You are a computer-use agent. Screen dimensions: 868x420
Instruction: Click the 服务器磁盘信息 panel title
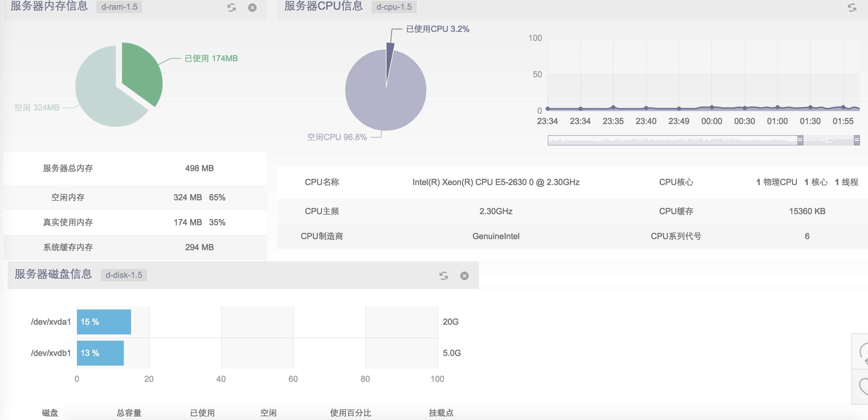pyautogui.click(x=53, y=274)
